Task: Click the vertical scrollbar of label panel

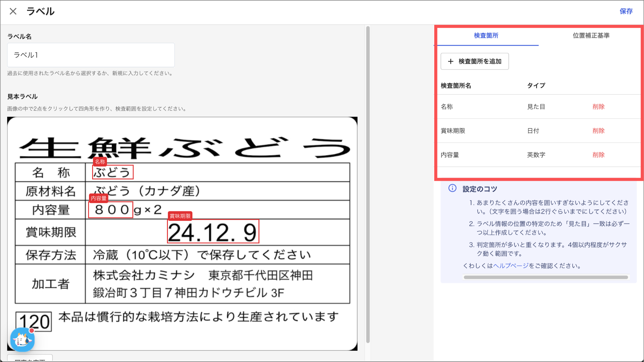Action: click(368, 184)
